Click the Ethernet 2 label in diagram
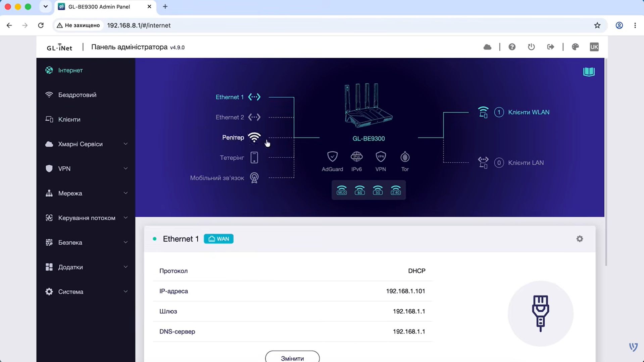The height and width of the screenshot is (362, 644). pyautogui.click(x=230, y=117)
